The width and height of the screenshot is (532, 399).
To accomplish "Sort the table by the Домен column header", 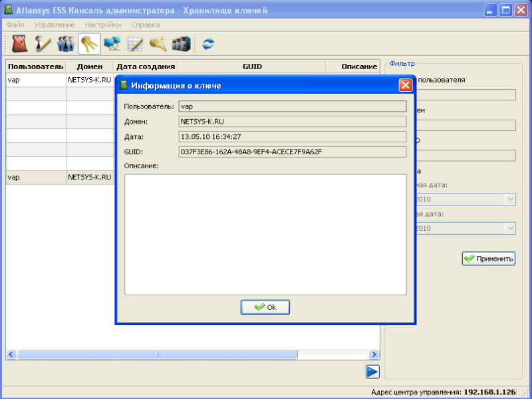I will pos(90,66).
